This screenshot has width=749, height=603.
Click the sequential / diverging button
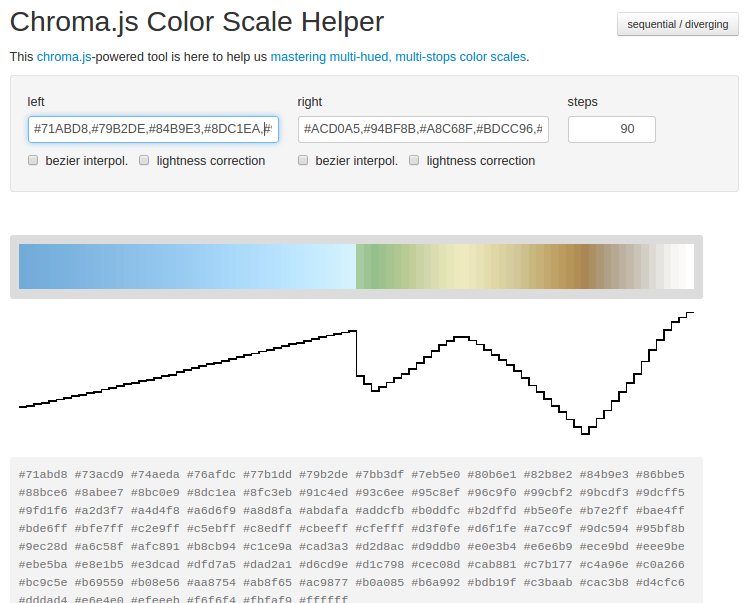(x=677, y=24)
